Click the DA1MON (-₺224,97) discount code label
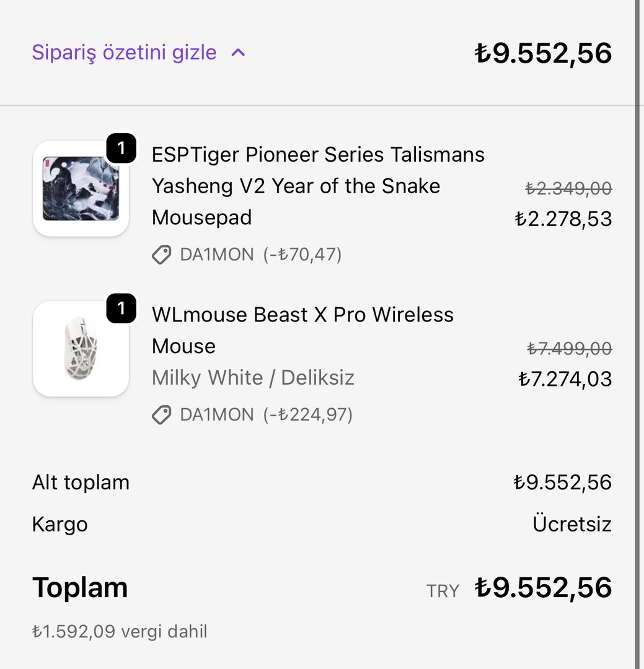The image size is (644, 669). point(266,415)
